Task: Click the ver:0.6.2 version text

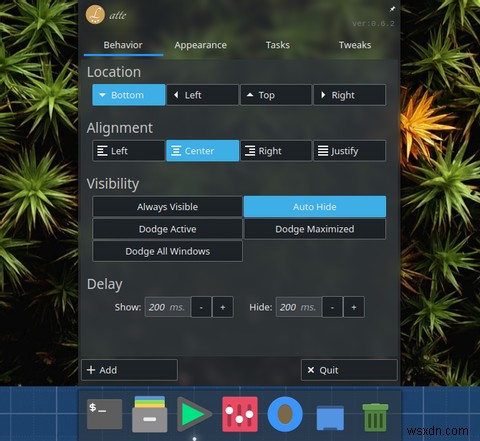Action: (x=373, y=24)
